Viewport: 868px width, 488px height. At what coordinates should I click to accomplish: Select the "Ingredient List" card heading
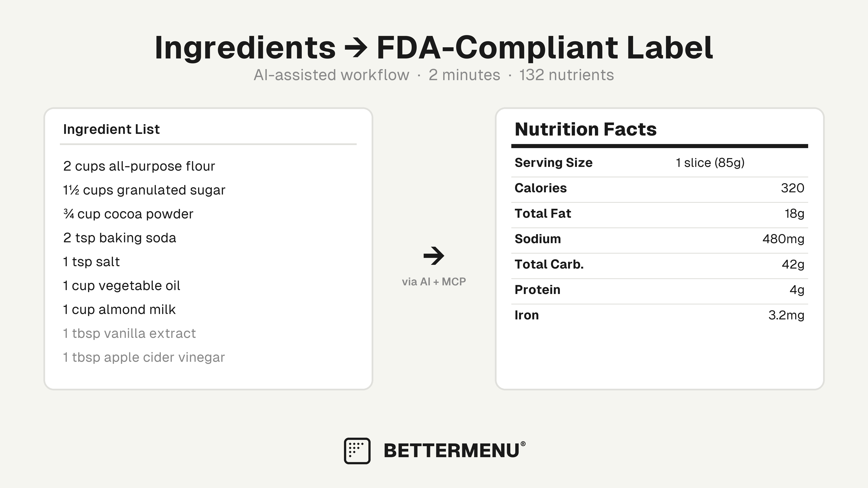click(x=111, y=129)
